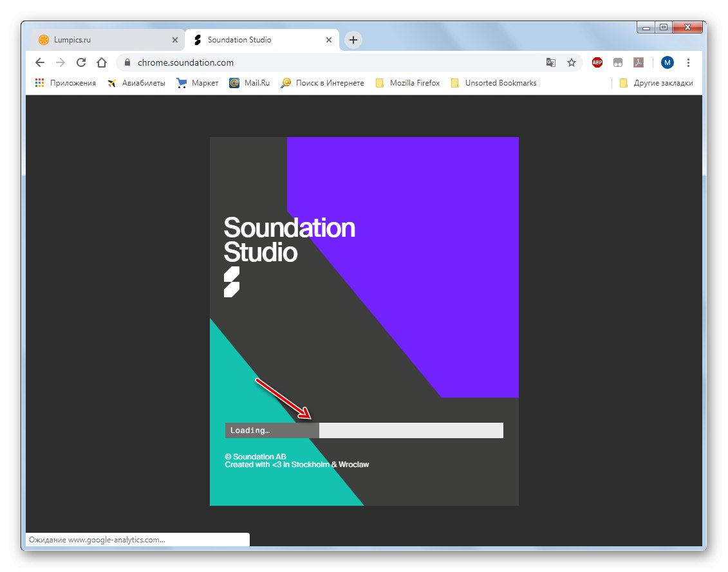The width and height of the screenshot is (728, 572).
Task: Click the Loading progress bar
Action: point(364,430)
